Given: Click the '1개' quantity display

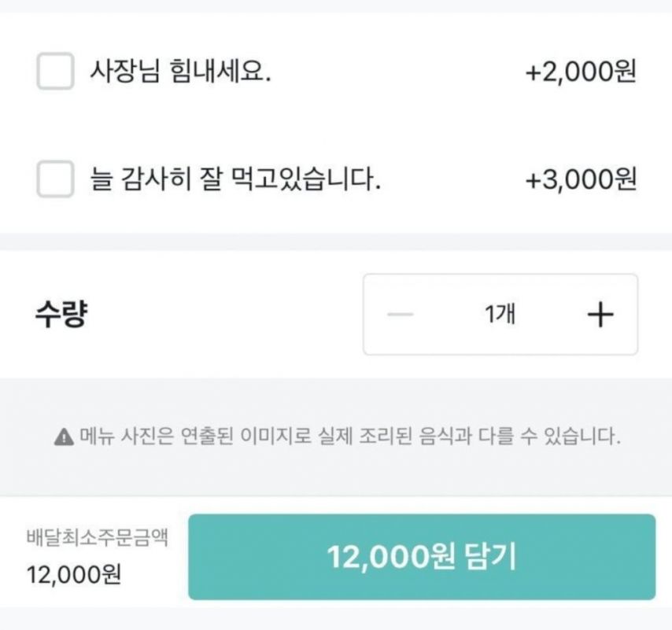Looking at the screenshot, I should pyautogui.click(x=500, y=314).
